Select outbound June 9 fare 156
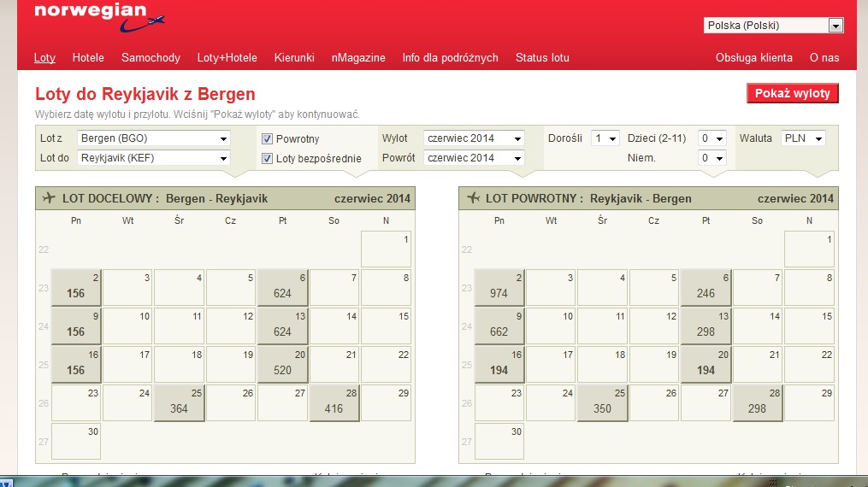 point(76,326)
